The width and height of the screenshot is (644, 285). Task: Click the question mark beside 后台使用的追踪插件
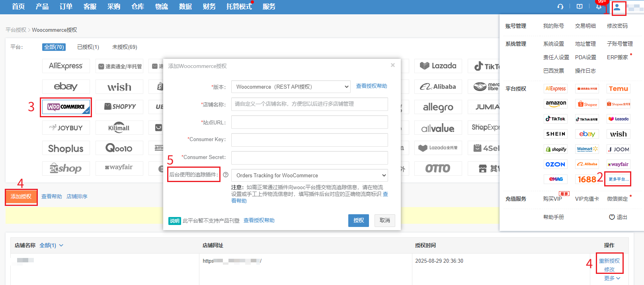pos(226,175)
